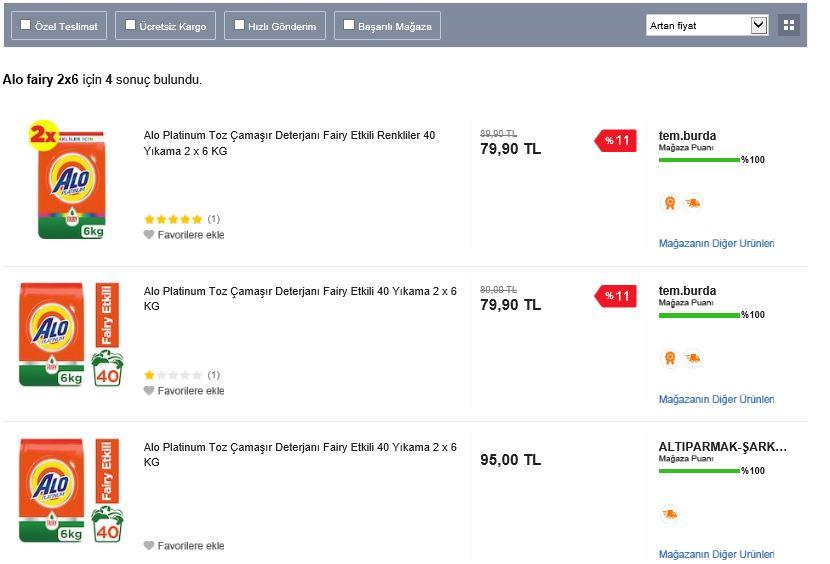Tick the Ücretsiz Kargo checkbox
The width and height of the screenshot is (830, 564).
click(x=130, y=24)
